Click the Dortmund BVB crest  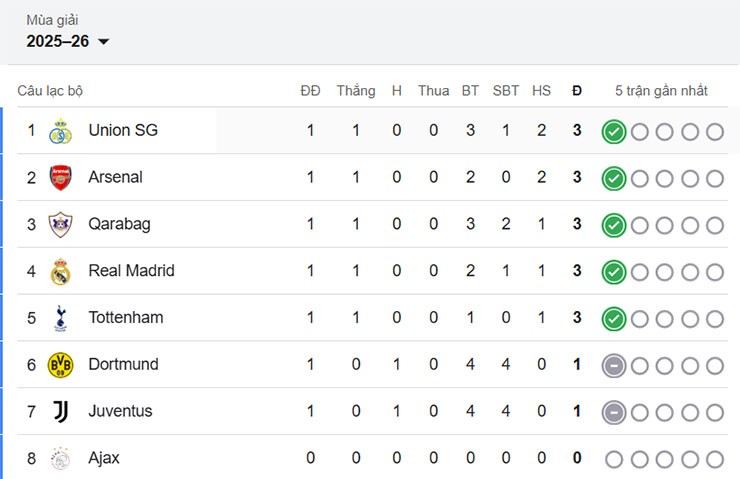(61, 365)
